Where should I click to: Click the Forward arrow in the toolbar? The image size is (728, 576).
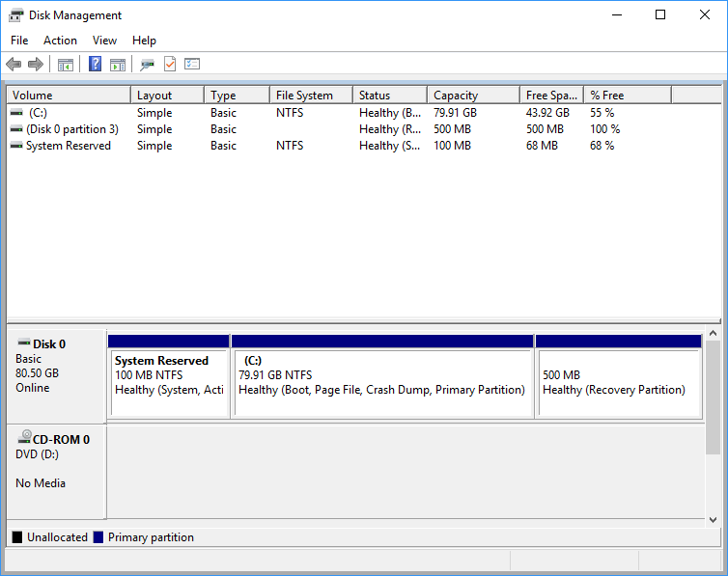click(36, 64)
